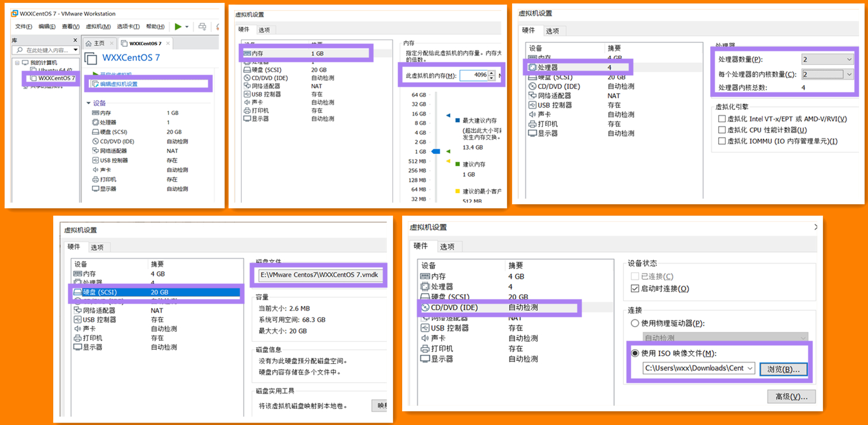Screen dimensions: 868x425
Task: Open the greyed 自动检测 physical drive dropdown
Action: 726,338
